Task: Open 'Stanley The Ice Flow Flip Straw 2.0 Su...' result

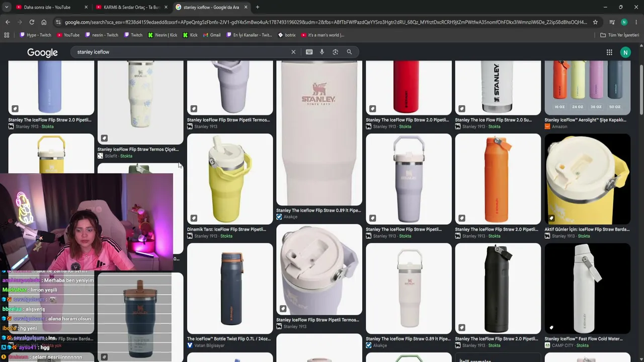Action: coord(494,120)
